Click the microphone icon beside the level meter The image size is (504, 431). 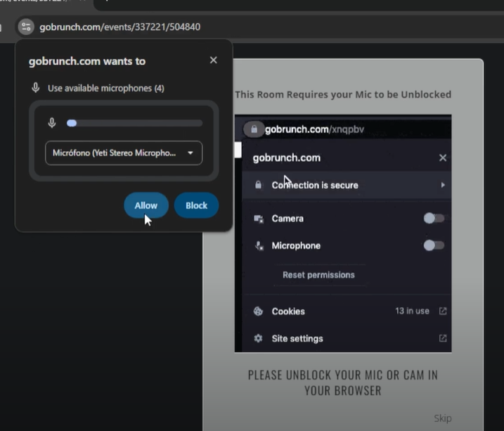pyautogui.click(x=52, y=123)
